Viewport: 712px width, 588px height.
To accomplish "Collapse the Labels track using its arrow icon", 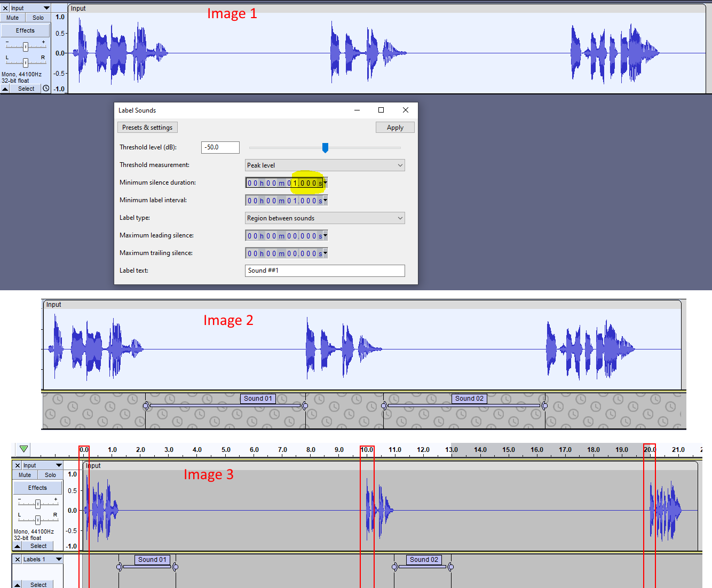I will [x=17, y=585].
